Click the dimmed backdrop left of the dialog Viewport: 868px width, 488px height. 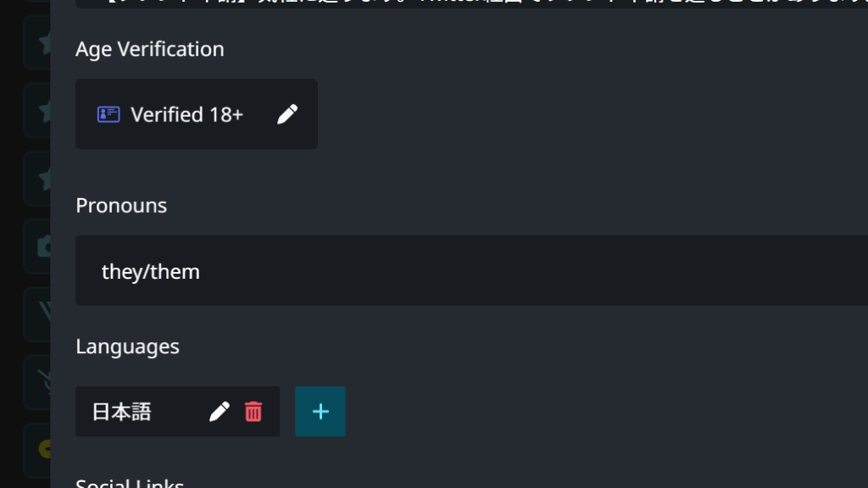(11, 243)
